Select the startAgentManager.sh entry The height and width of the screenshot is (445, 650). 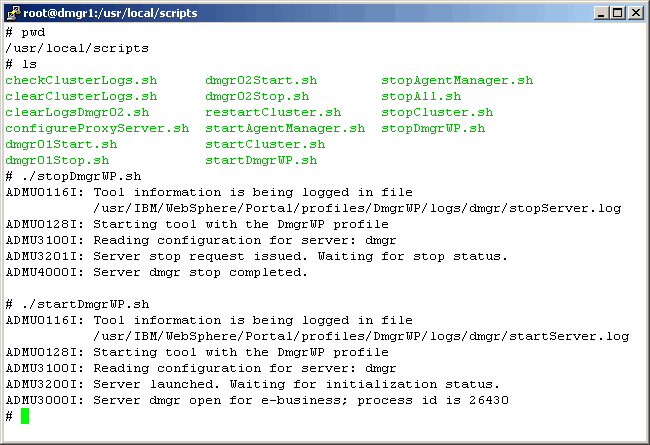coord(285,128)
